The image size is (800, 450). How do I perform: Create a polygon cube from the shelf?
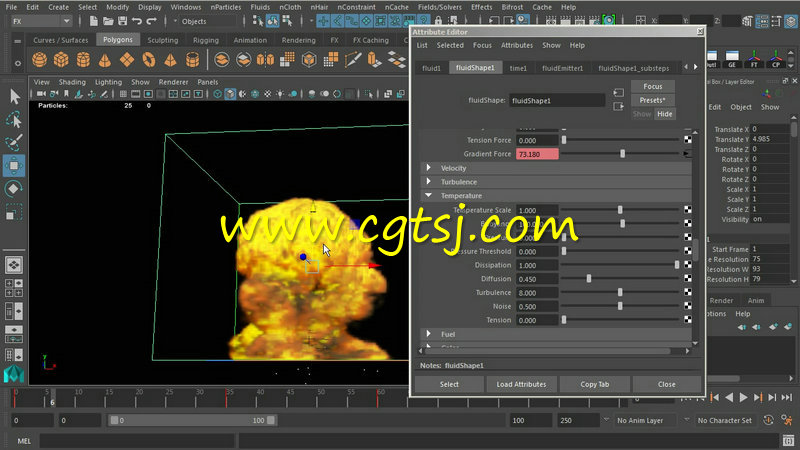coord(61,60)
